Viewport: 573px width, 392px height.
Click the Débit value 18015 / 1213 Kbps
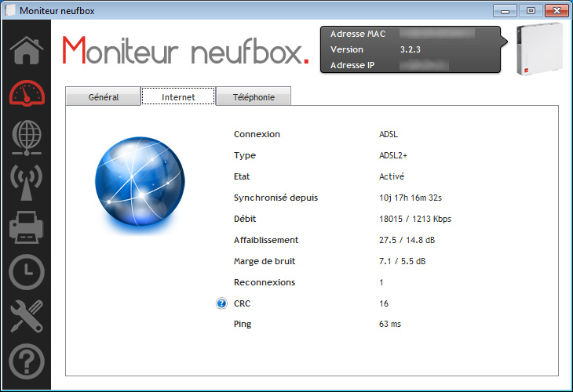(x=414, y=219)
